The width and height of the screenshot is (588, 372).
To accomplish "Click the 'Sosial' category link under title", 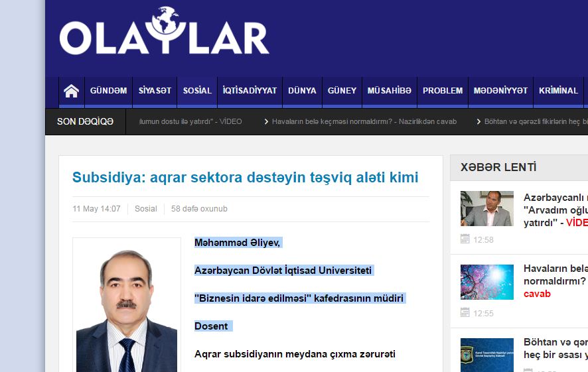I will [x=145, y=209].
